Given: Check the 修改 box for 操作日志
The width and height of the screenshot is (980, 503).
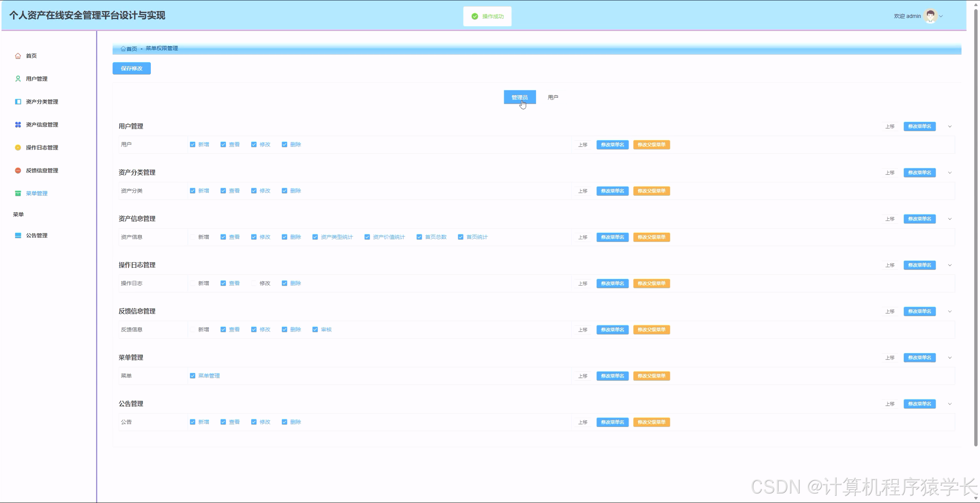Looking at the screenshot, I should (254, 283).
